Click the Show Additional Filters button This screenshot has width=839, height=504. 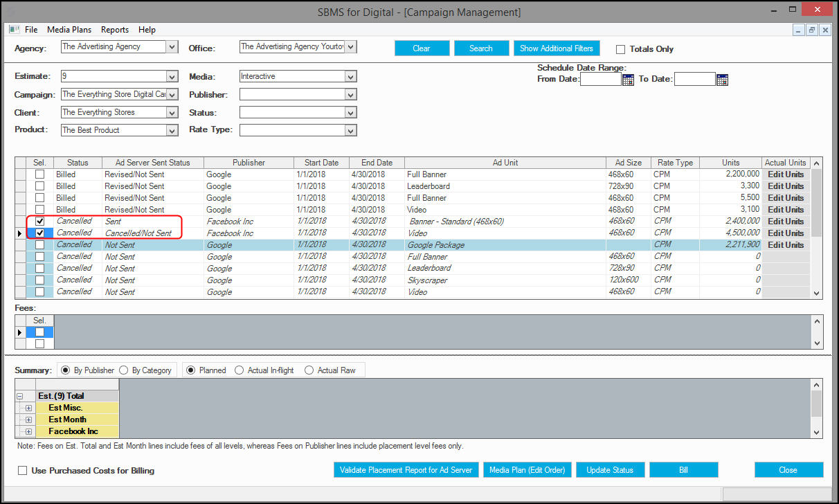pyautogui.click(x=557, y=48)
